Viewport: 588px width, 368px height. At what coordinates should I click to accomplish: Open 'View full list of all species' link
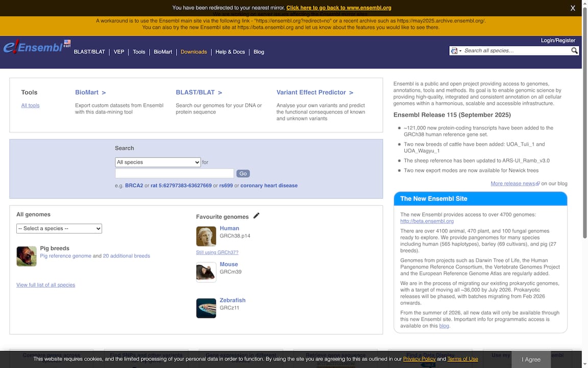(45, 285)
